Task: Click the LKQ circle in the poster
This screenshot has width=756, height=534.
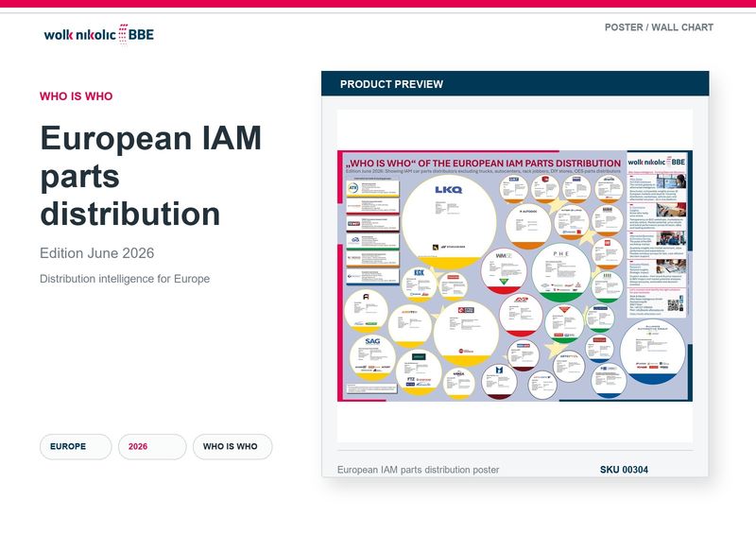Action: [x=449, y=222]
